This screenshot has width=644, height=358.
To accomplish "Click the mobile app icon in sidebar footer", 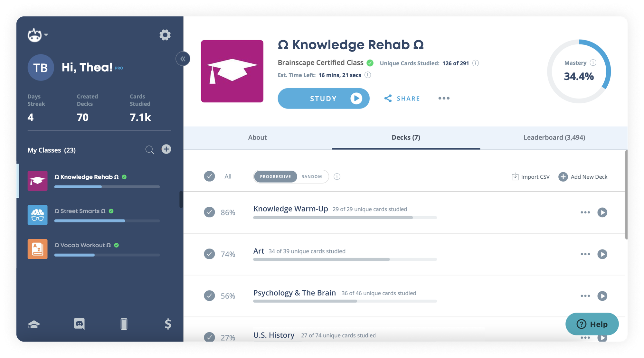I will 124,324.
